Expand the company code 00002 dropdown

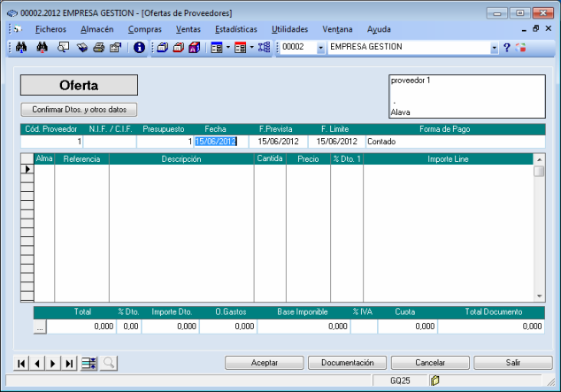coord(320,47)
